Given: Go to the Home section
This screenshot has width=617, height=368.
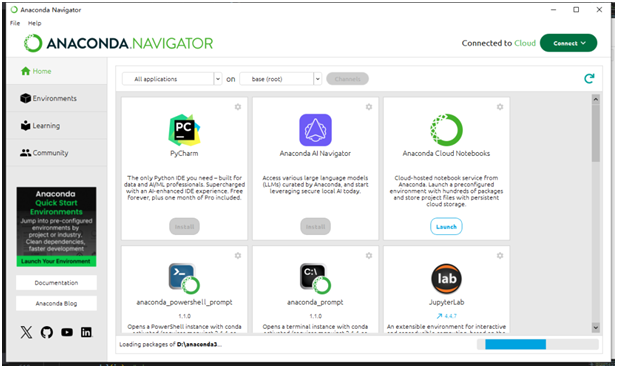Looking at the screenshot, I should pyautogui.click(x=57, y=71).
